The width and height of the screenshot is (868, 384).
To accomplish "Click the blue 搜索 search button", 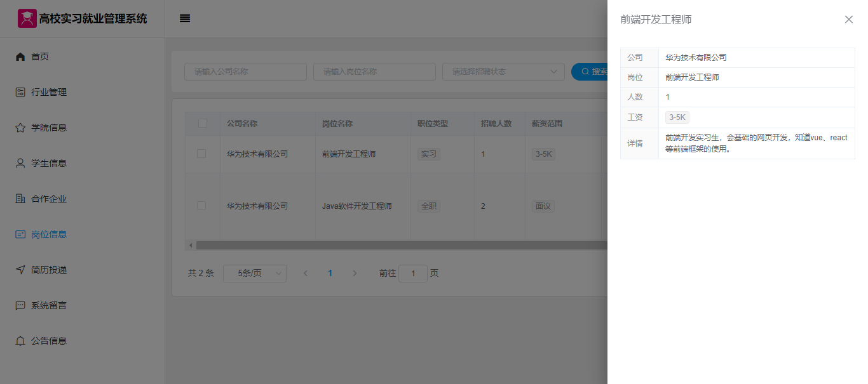I will 590,72.
